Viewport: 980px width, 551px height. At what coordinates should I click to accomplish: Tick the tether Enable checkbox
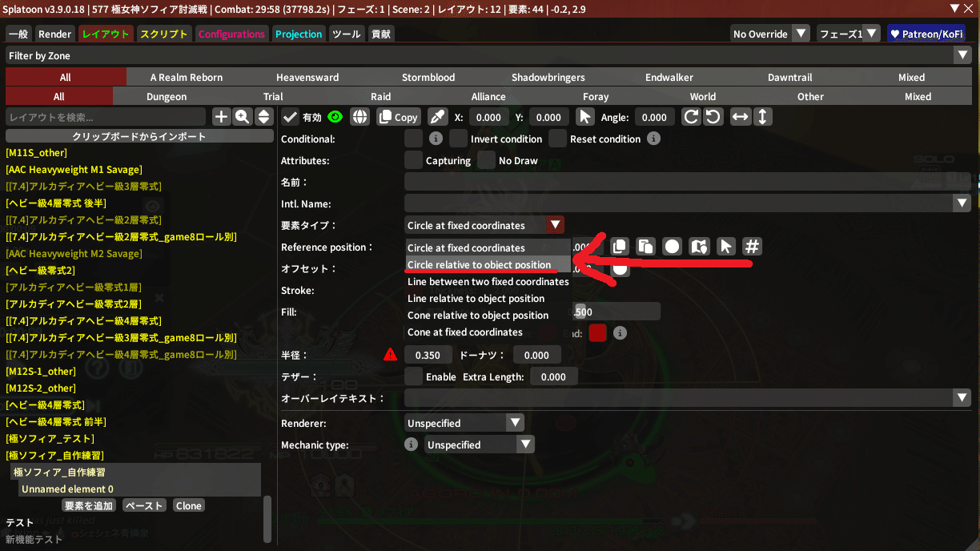pyautogui.click(x=413, y=376)
